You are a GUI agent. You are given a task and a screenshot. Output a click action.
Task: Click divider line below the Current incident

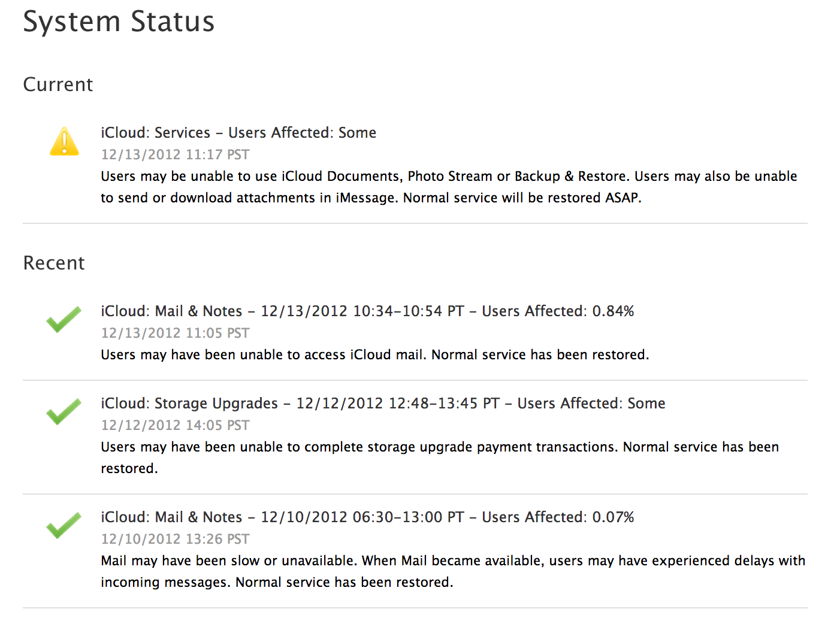(415, 223)
